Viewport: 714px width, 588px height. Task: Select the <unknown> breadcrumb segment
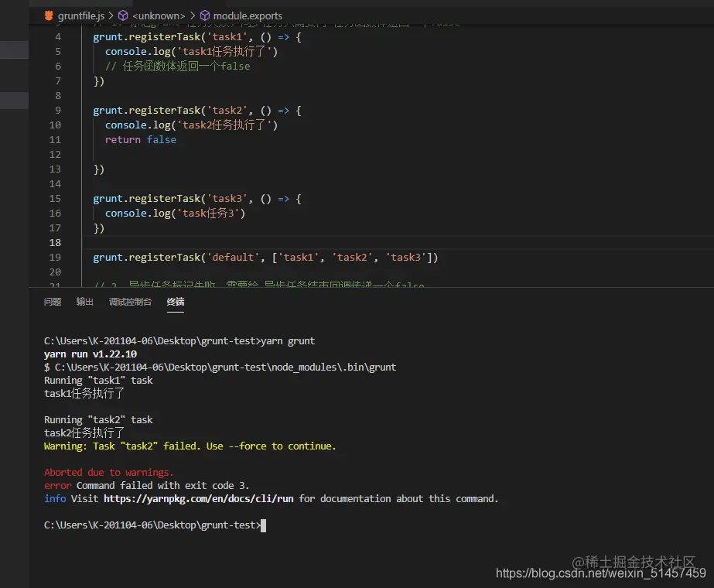[159, 16]
